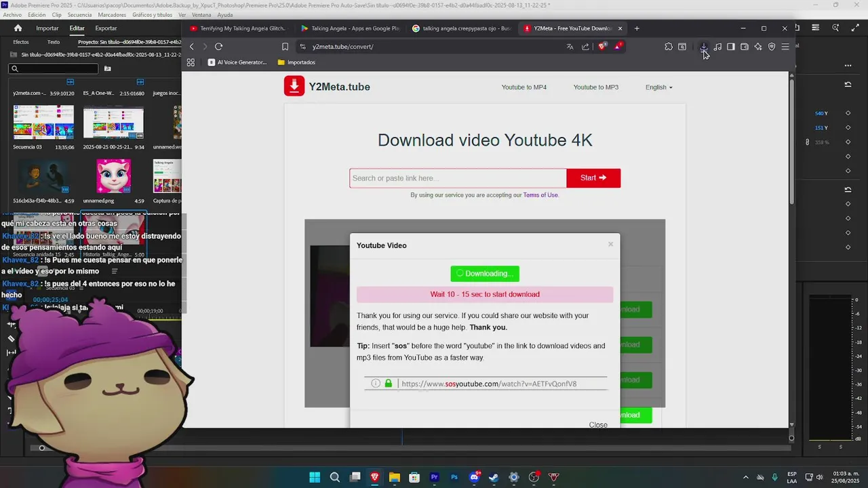Switch to talking angela creepypasta search tab
Screen dimensions: 868x488
461,28
